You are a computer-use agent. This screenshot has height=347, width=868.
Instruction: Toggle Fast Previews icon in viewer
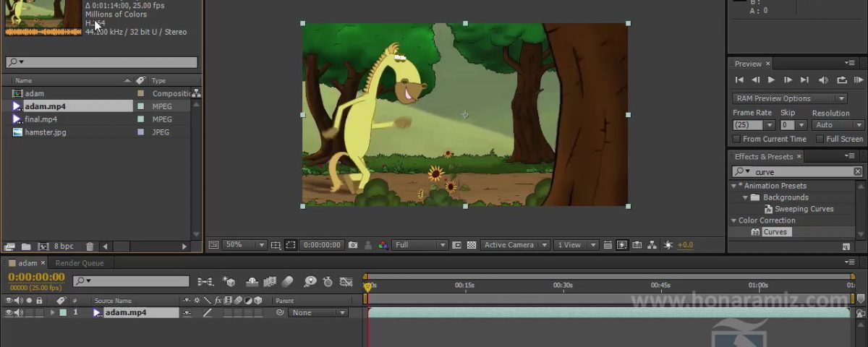622,245
